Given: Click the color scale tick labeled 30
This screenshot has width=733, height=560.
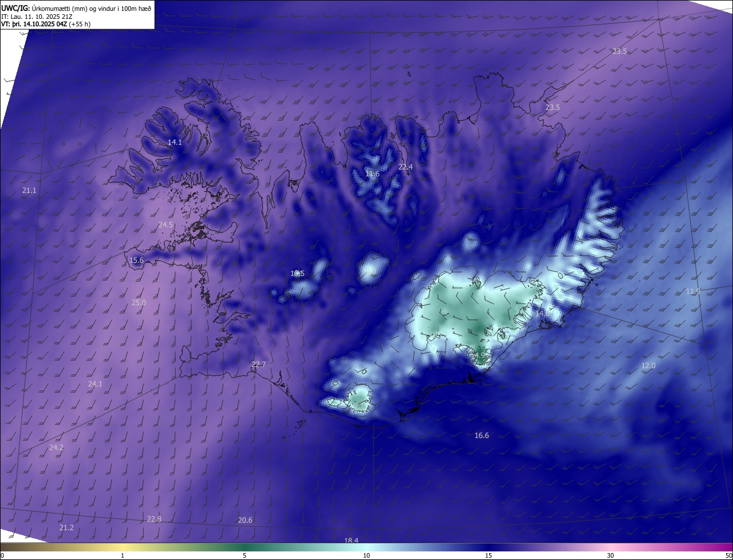Looking at the screenshot, I should click(610, 555).
